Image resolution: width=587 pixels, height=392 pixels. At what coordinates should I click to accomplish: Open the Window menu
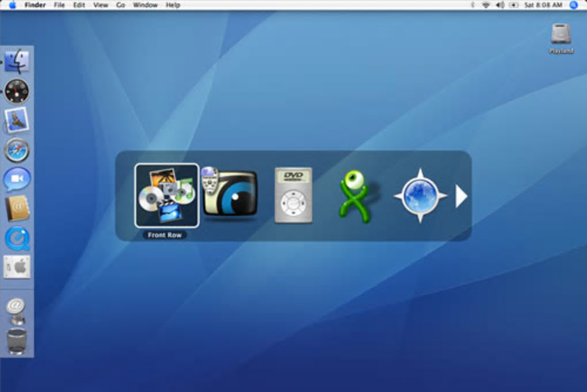click(x=145, y=5)
